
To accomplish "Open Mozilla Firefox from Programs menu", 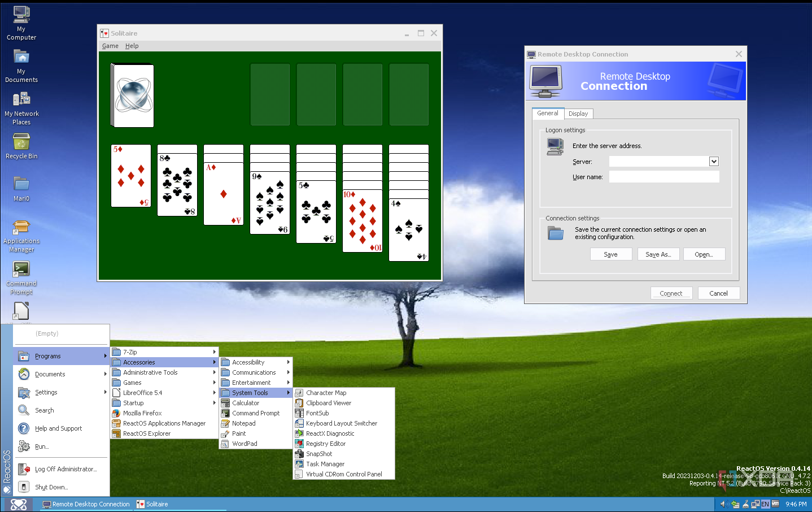I will pos(142,413).
